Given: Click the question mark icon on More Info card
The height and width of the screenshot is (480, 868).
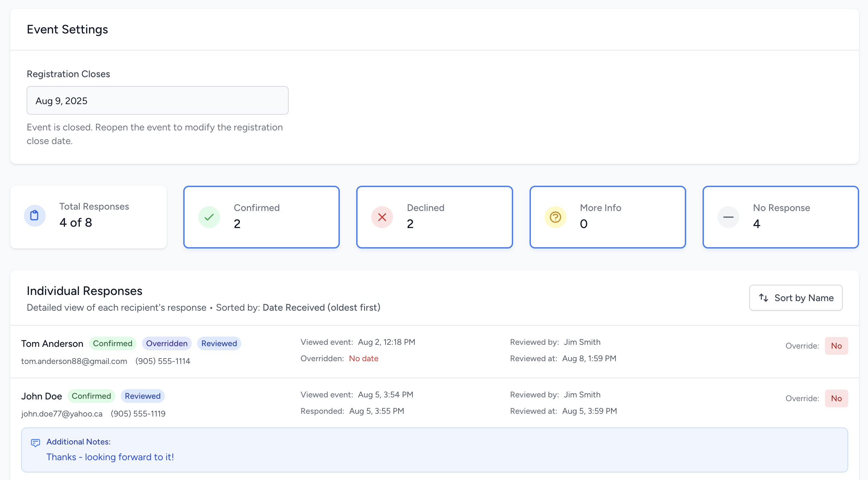Looking at the screenshot, I should click(555, 217).
